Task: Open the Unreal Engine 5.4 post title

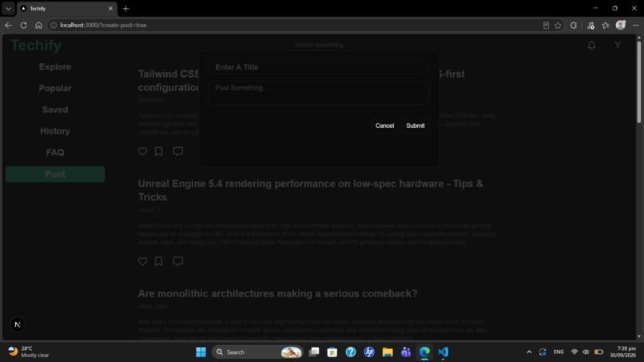Action: point(311,190)
